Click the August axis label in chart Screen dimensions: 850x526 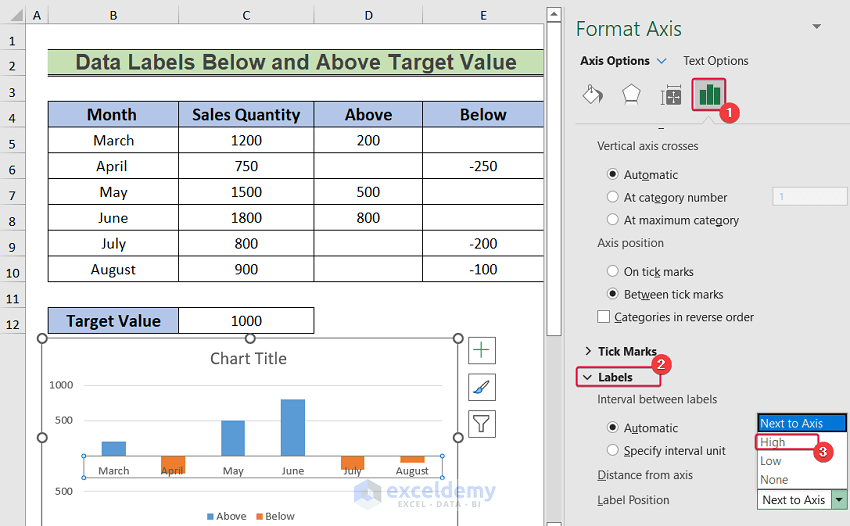412,471
